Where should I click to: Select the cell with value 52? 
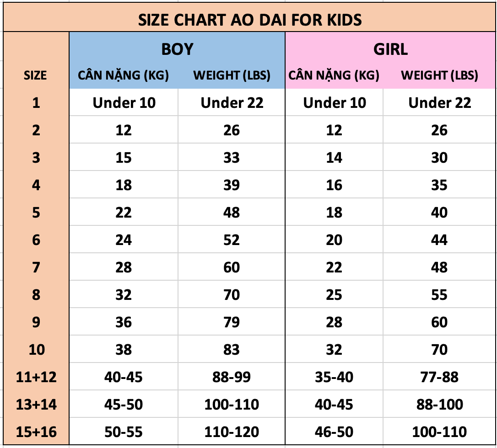click(232, 240)
